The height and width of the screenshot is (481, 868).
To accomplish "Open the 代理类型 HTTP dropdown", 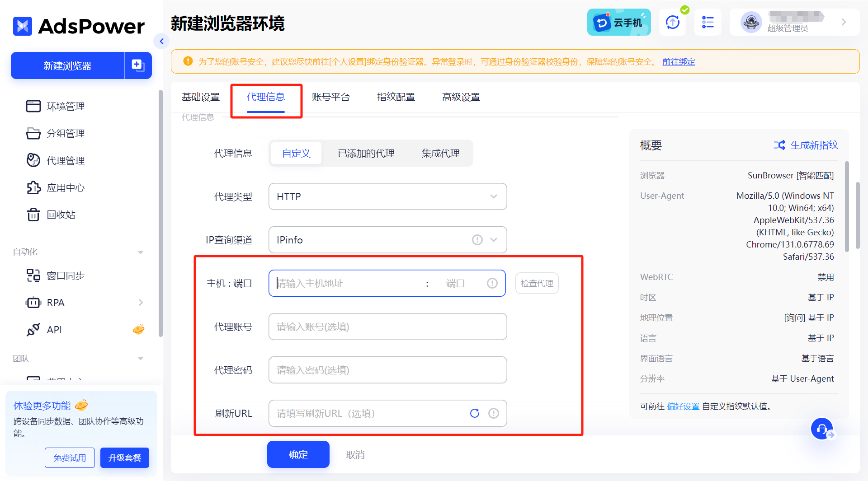I will tap(387, 196).
